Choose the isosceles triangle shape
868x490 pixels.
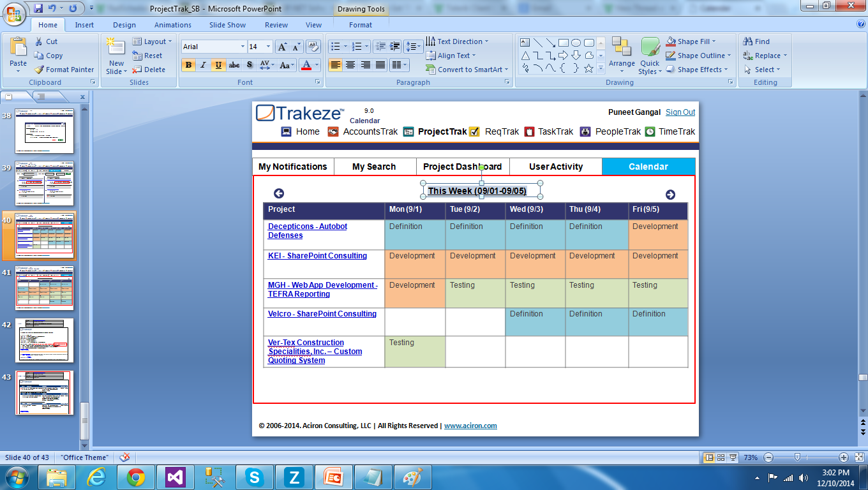[525, 56]
